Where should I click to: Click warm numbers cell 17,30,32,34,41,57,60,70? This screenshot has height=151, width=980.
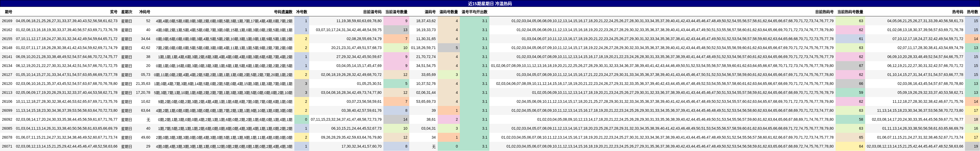(362, 147)
